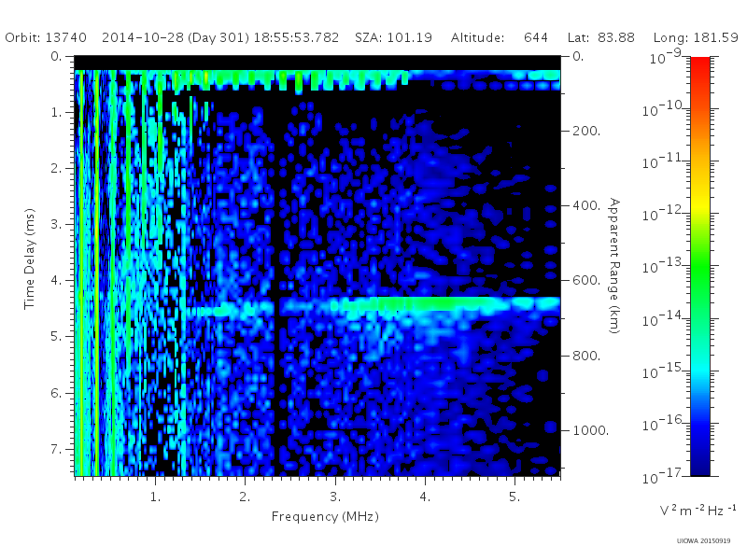Click the SZA: 101.19 value
The height and width of the screenshot is (560, 747).
(x=393, y=37)
